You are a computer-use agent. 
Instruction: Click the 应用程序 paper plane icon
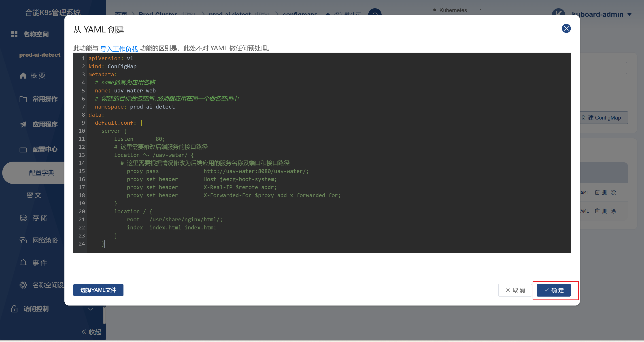tap(23, 124)
